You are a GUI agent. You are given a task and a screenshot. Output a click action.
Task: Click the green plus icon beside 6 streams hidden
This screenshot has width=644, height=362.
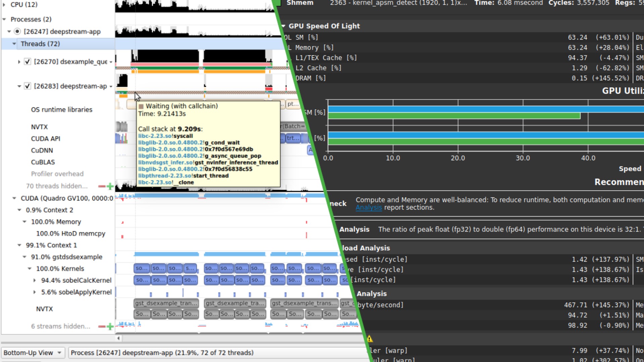point(110,326)
